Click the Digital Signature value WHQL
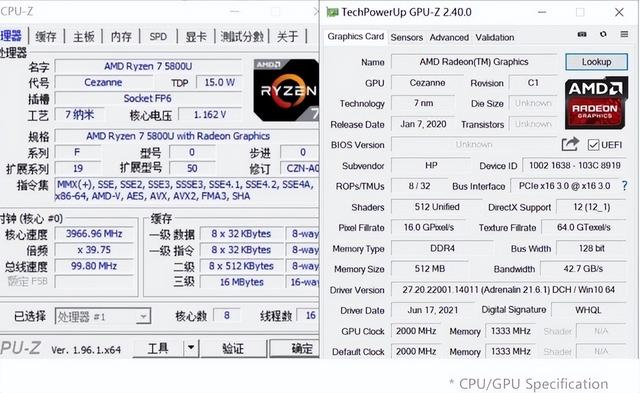This screenshot has height=393, width=640. coord(588,310)
